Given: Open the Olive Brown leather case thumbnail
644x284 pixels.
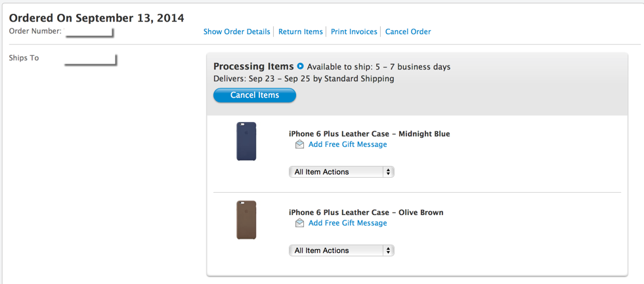Looking at the screenshot, I should point(246,220).
